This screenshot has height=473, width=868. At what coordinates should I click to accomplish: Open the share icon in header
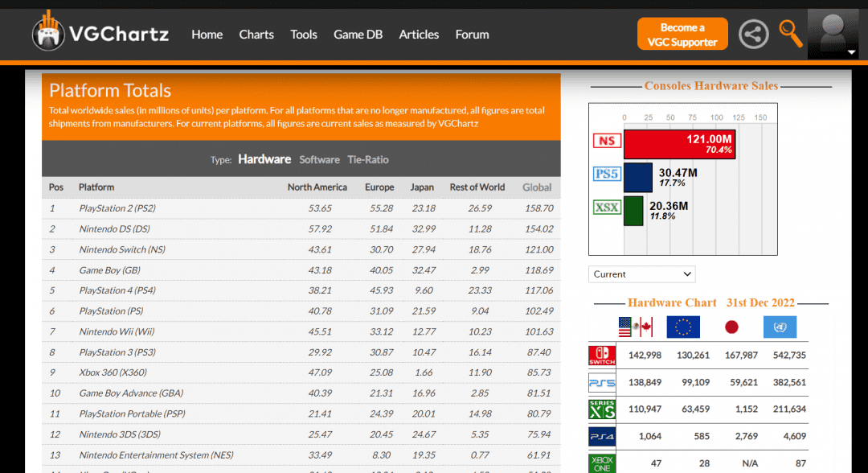click(x=753, y=34)
